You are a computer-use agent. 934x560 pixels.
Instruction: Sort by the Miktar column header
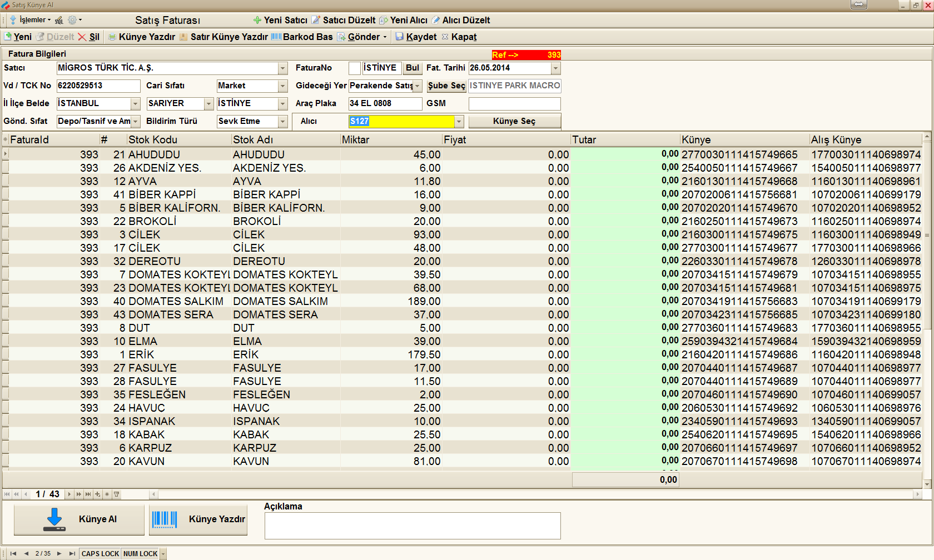[x=391, y=139]
